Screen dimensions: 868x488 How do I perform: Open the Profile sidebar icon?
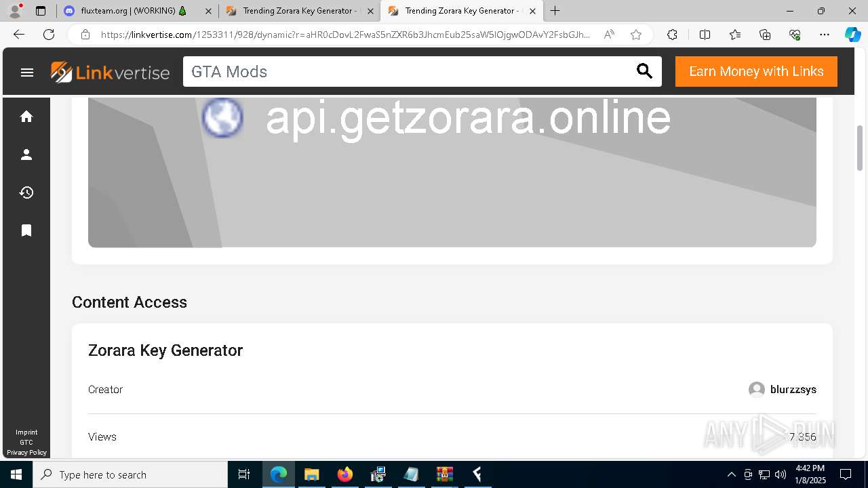[x=26, y=155]
